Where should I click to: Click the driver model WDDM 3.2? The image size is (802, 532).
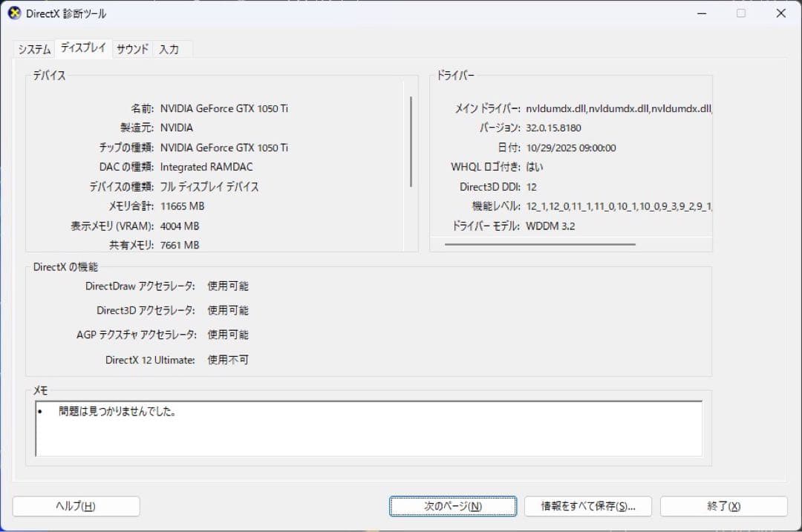point(550,226)
